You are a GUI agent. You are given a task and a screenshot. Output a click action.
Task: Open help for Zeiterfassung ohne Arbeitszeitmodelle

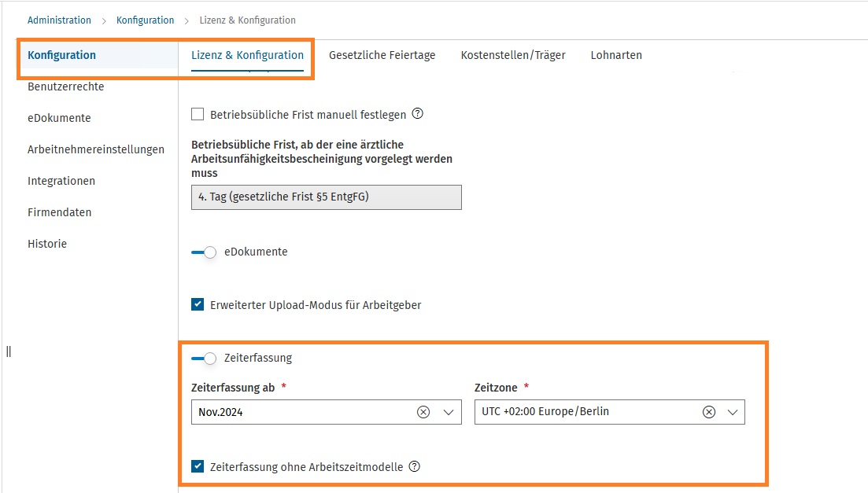(415, 466)
